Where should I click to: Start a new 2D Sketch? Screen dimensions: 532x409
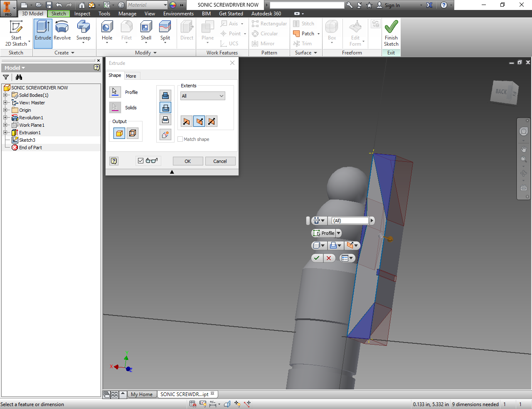(x=16, y=33)
